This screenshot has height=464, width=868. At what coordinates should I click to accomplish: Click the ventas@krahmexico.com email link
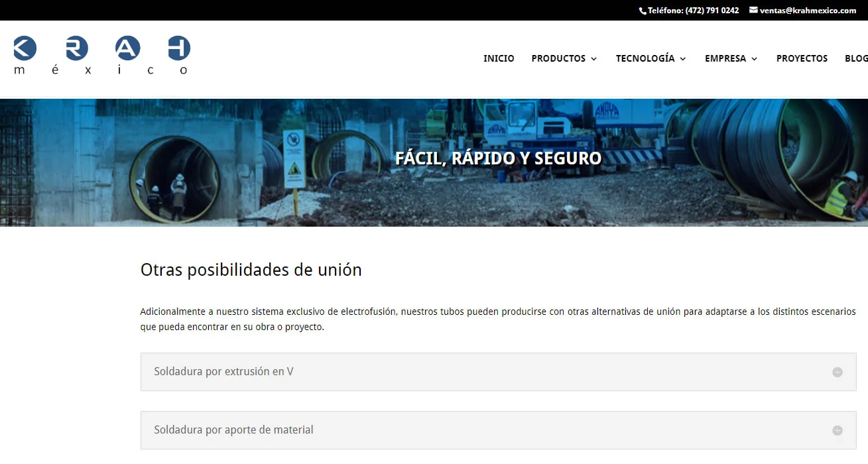click(x=808, y=11)
